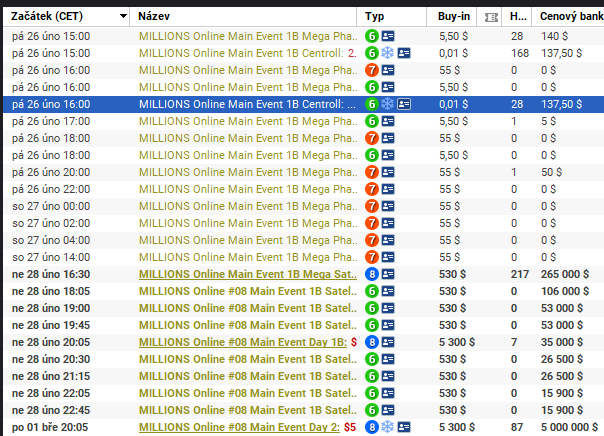Click blue 8 icon in po 01 bře Day 2 row
This screenshot has height=436, width=604.
click(372, 427)
